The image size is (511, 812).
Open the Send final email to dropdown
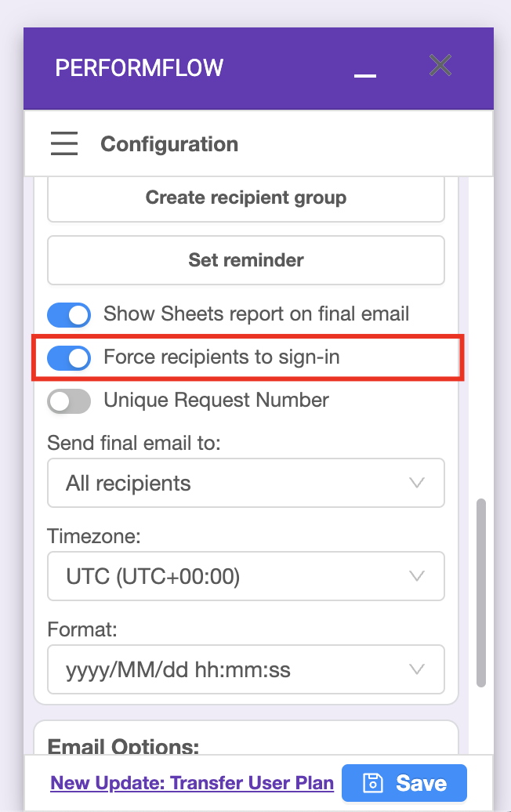246,483
